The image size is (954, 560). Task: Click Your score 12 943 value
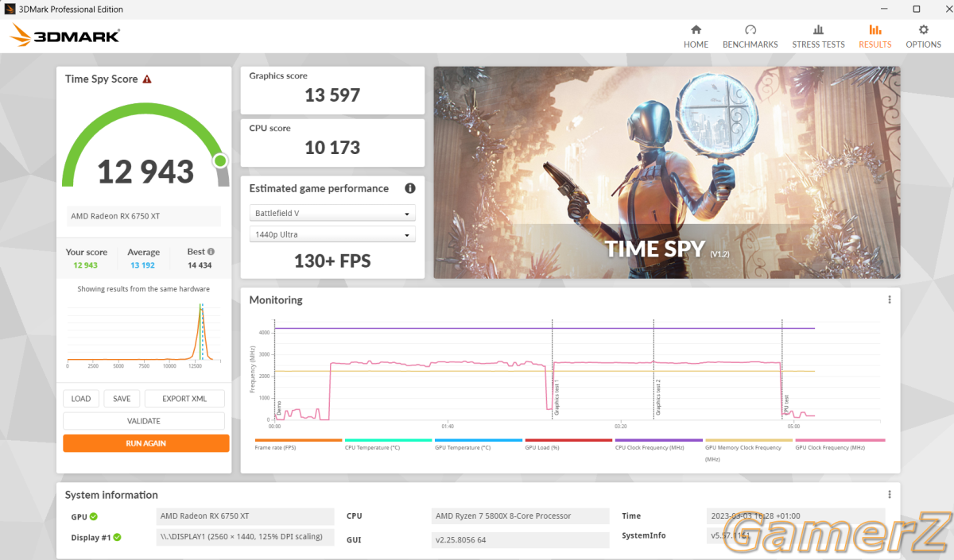[x=86, y=265]
